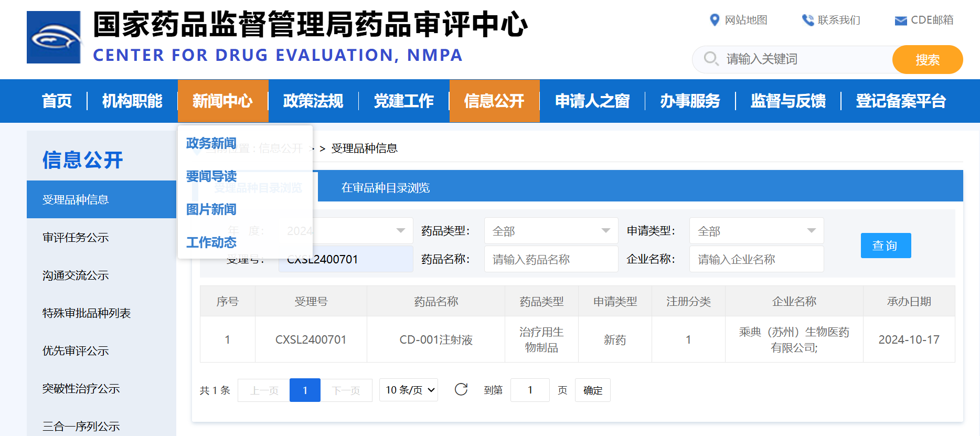Click table cell CD-001注射液

click(x=436, y=339)
